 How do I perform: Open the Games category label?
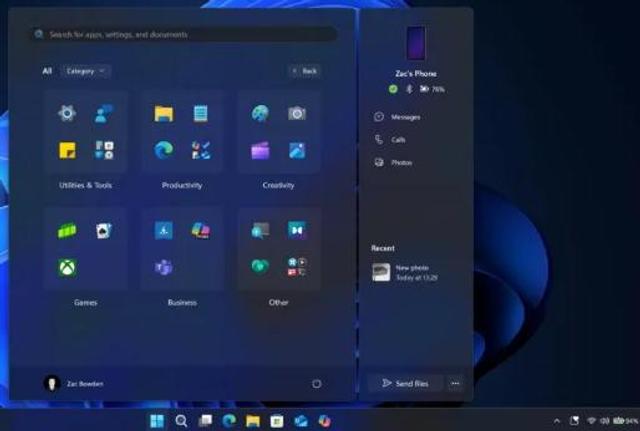pos(85,302)
